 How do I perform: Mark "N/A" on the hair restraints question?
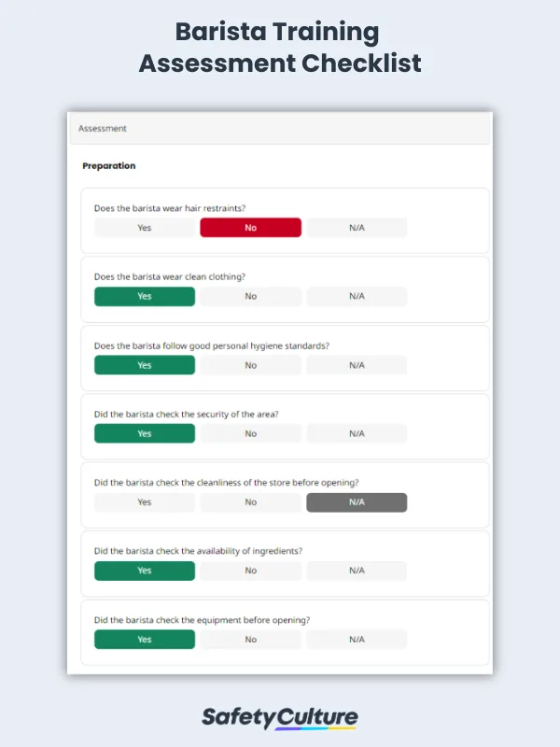pyautogui.click(x=357, y=227)
